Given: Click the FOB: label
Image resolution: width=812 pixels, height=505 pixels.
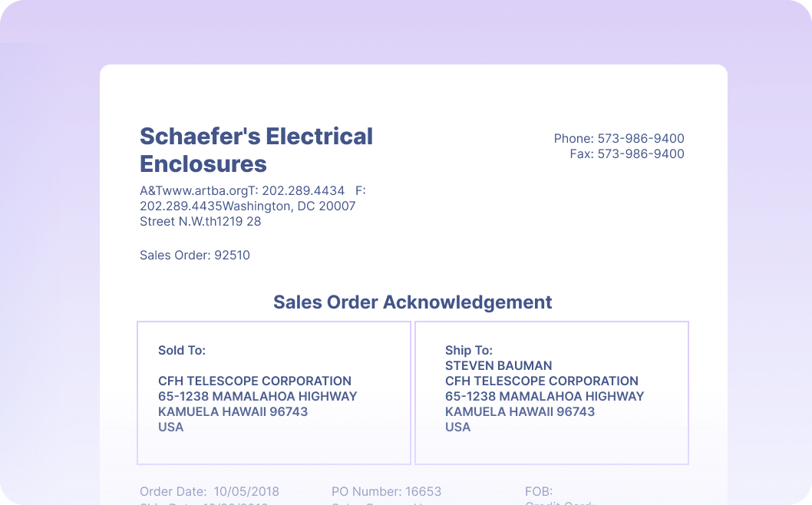Looking at the screenshot, I should pos(538,492).
